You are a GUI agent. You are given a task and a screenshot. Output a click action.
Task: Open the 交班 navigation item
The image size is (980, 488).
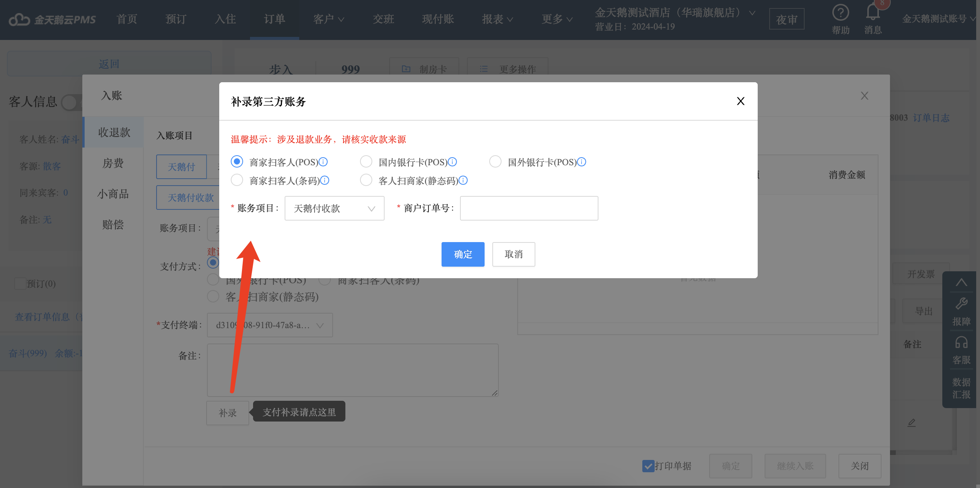point(383,19)
